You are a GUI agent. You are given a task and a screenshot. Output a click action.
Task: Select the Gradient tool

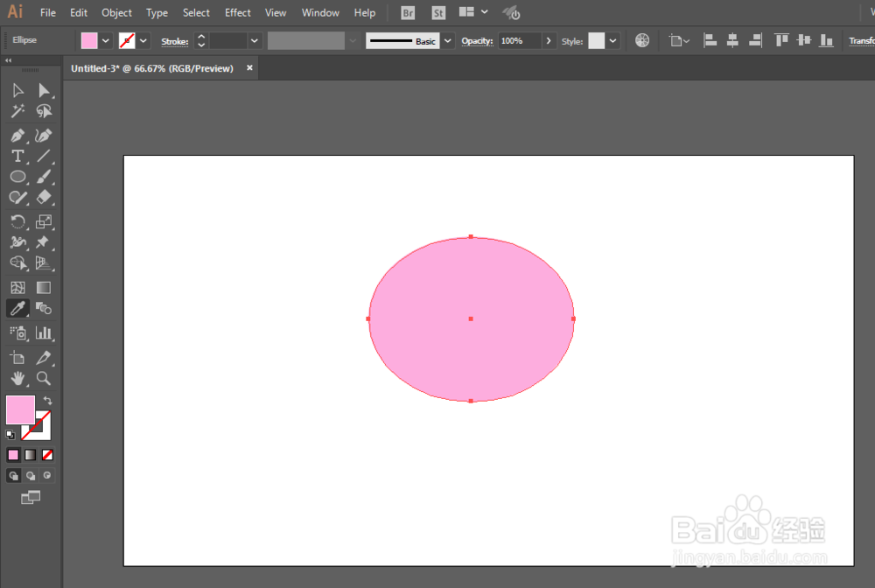[44, 287]
